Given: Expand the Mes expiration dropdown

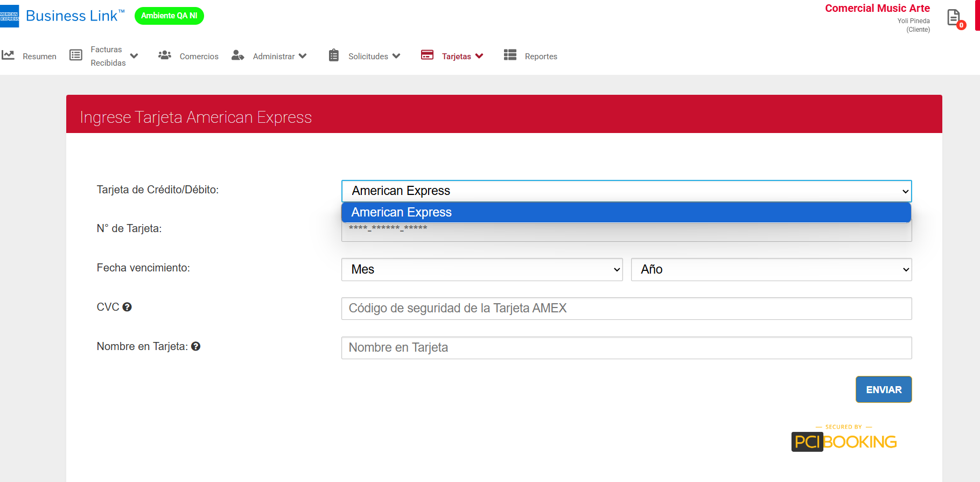Looking at the screenshot, I should [x=481, y=269].
